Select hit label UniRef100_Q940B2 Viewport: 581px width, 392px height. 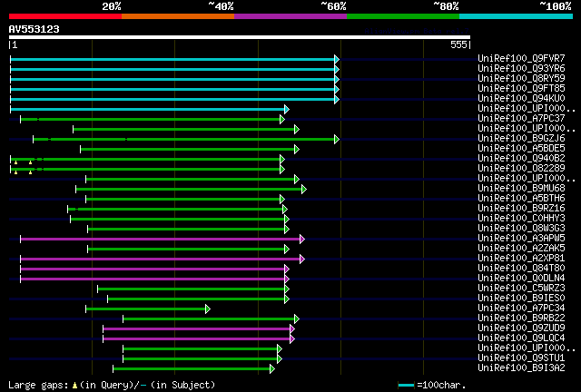tap(521, 158)
